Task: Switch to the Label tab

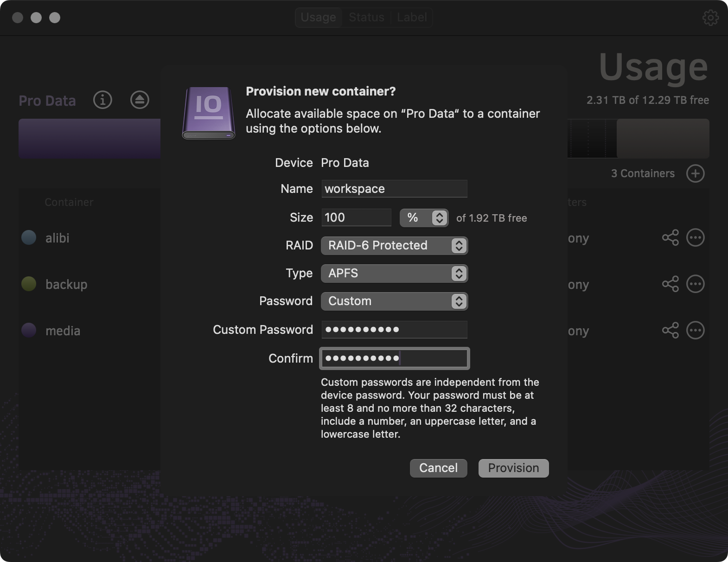Action: (411, 18)
